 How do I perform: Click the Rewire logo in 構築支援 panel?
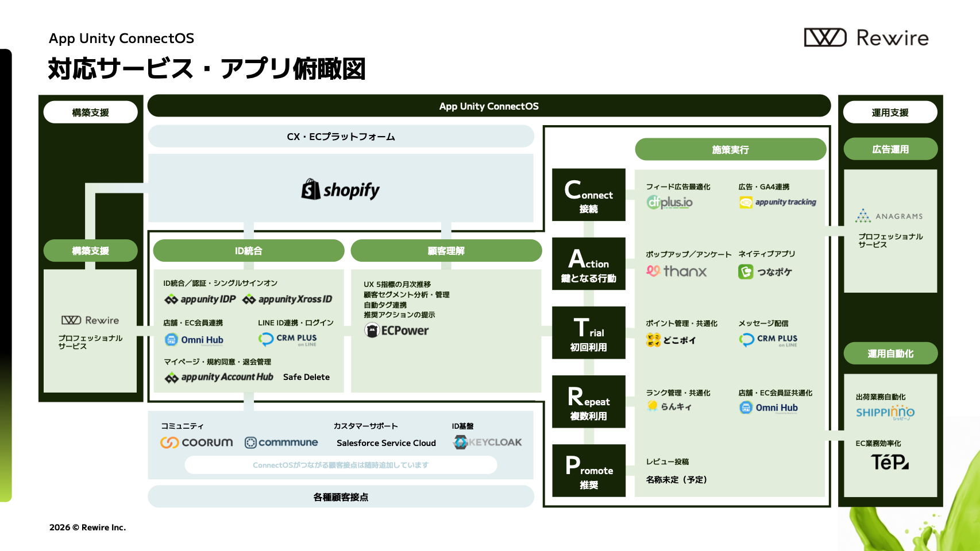pos(90,320)
